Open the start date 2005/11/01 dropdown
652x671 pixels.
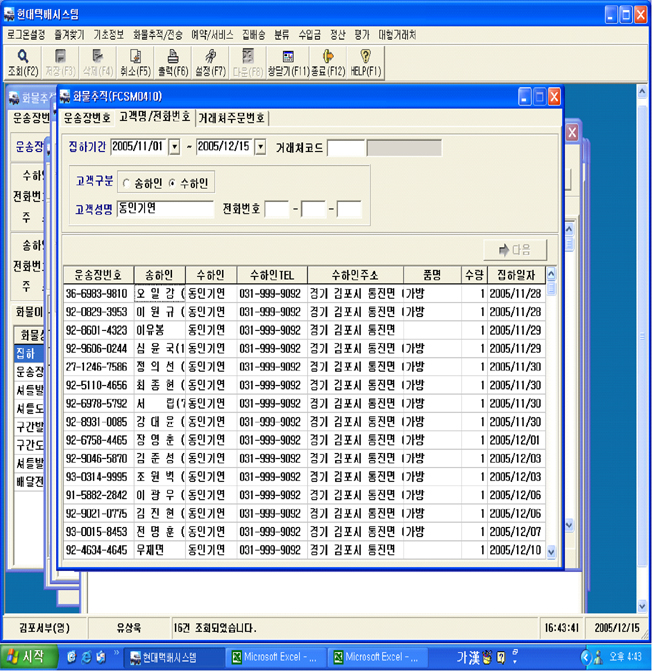click(174, 148)
